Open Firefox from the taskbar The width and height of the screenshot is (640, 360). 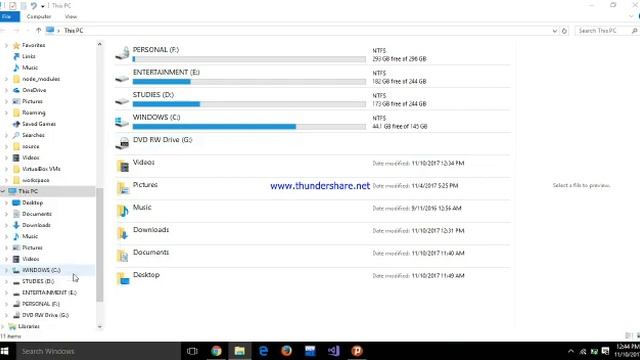pyautogui.click(x=287, y=351)
